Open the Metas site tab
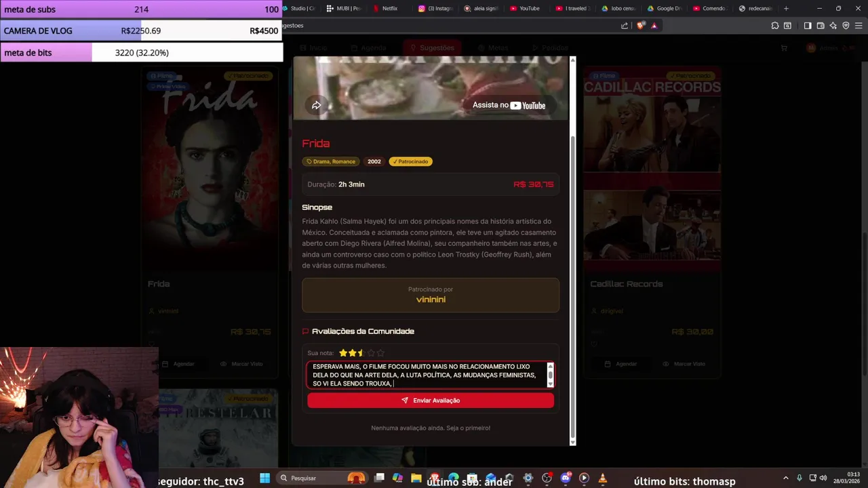868x488 pixels. 492,48
